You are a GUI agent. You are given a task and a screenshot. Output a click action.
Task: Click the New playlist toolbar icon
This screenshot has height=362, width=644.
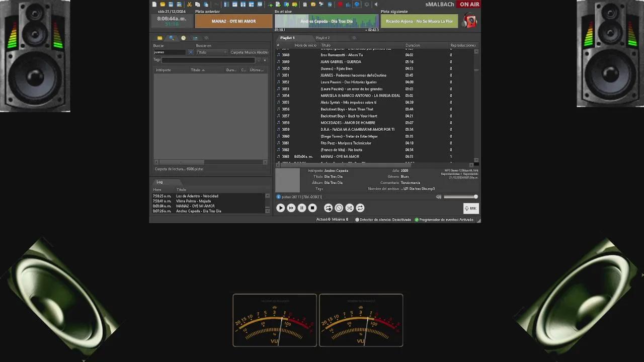point(154,4)
